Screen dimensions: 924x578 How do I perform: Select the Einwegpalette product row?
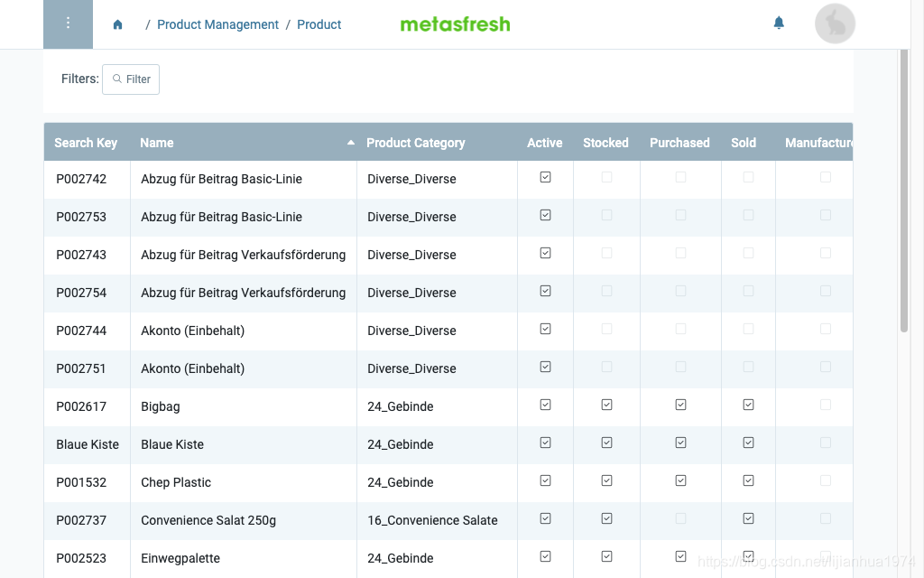point(448,558)
